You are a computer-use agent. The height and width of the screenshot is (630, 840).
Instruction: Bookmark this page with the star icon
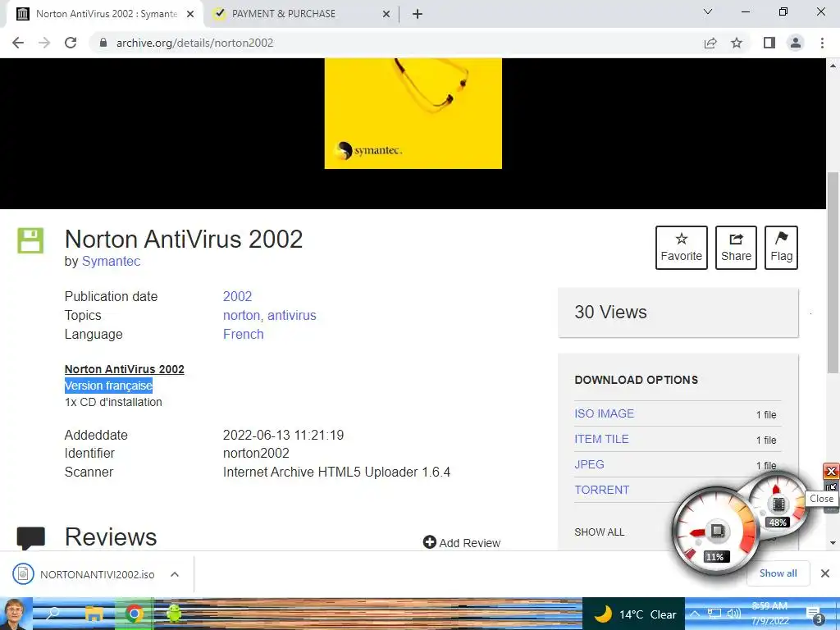point(737,43)
